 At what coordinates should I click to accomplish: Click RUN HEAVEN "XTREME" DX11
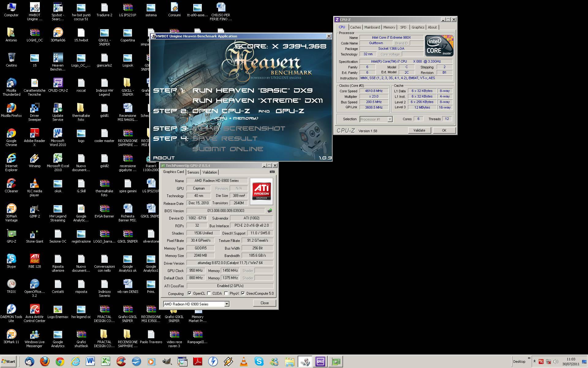click(258, 100)
